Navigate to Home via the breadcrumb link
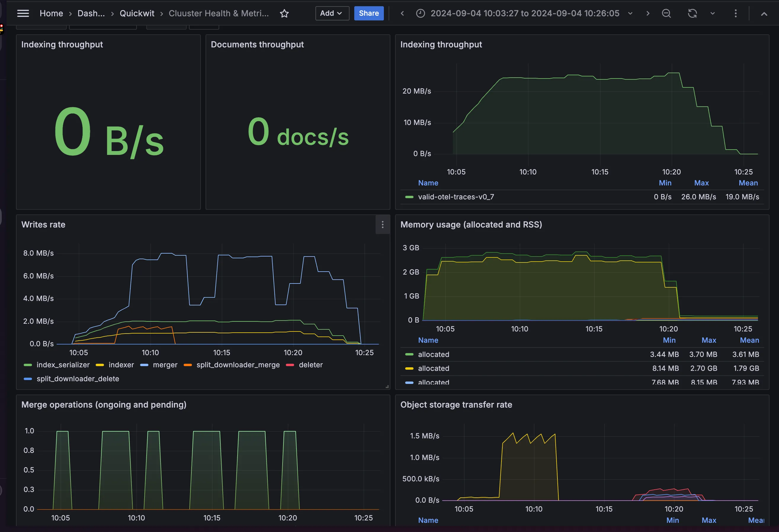 [x=51, y=13]
